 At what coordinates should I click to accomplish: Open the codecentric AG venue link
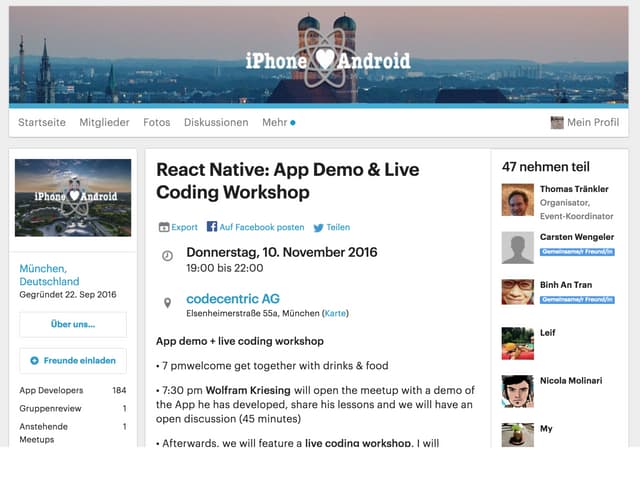(x=233, y=299)
